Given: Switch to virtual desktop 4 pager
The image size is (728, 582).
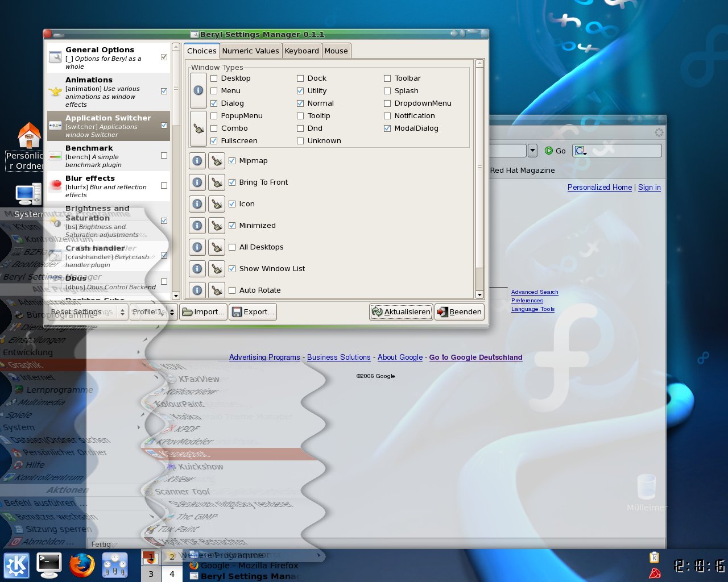Looking at the screenshot, I should [x=172, y=574].
